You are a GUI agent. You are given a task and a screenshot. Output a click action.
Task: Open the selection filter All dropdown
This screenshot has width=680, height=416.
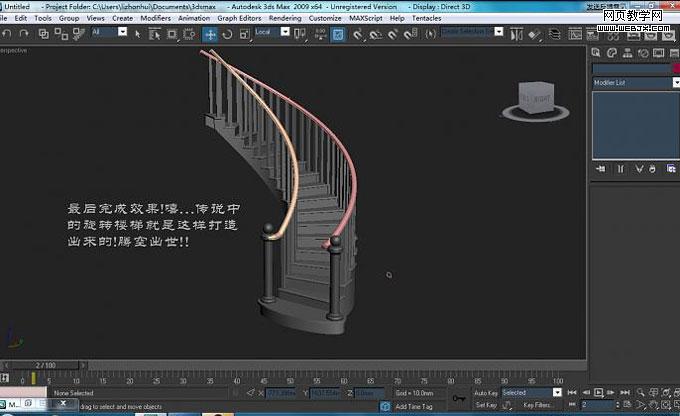pyautogui.click(x=123, y=32)
